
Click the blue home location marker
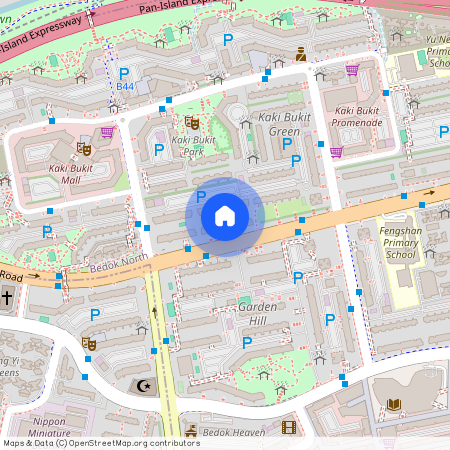(225, 217)
